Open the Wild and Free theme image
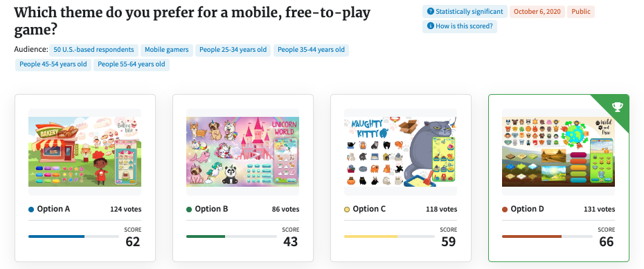The height and width of the screenshot is (269, 644). [558, 151]
